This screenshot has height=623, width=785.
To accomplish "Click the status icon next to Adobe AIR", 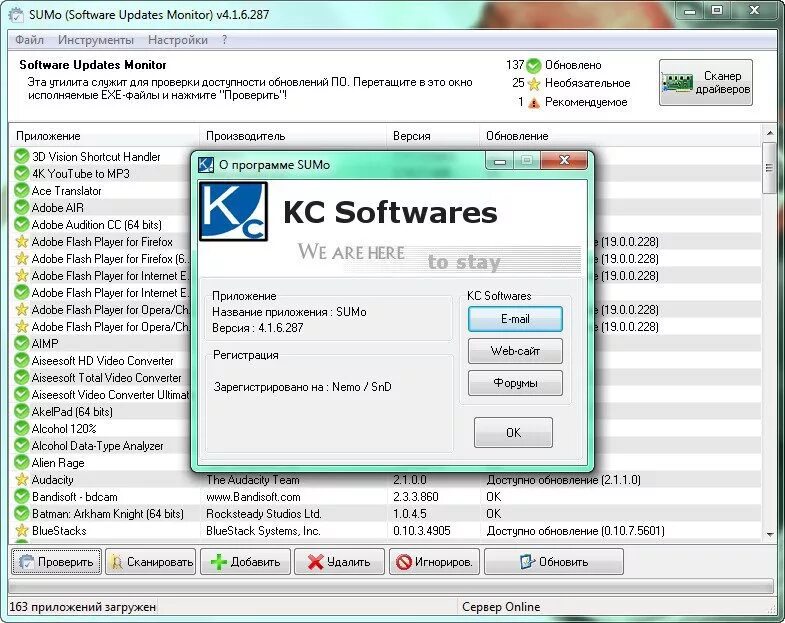I will pyautogui.click(x=22, y=207).
